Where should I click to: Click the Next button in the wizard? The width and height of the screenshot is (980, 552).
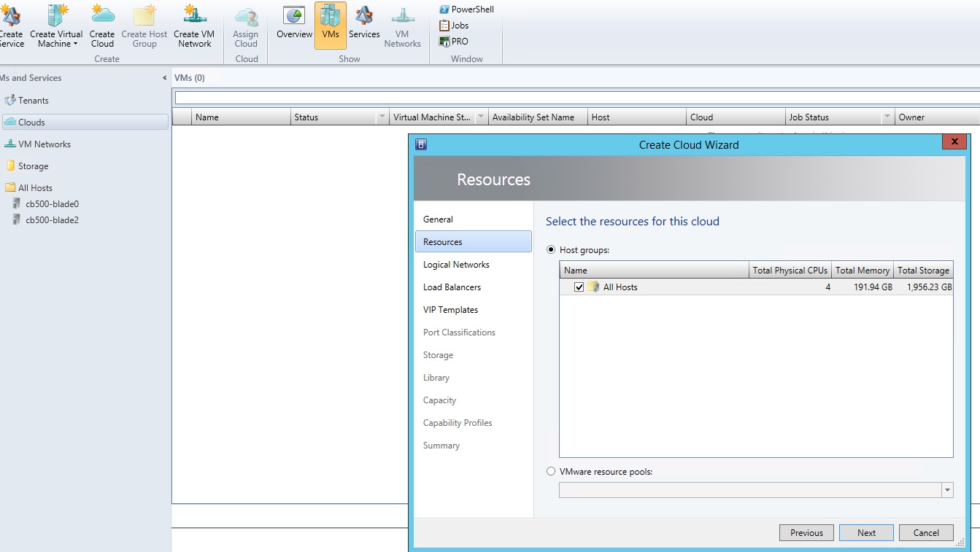866,533
